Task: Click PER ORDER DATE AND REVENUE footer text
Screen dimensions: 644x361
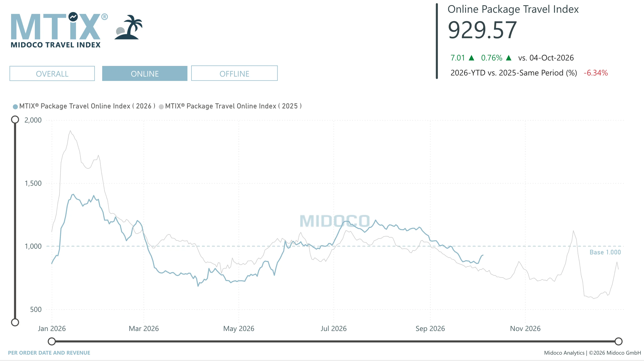Action: point(49,353)
